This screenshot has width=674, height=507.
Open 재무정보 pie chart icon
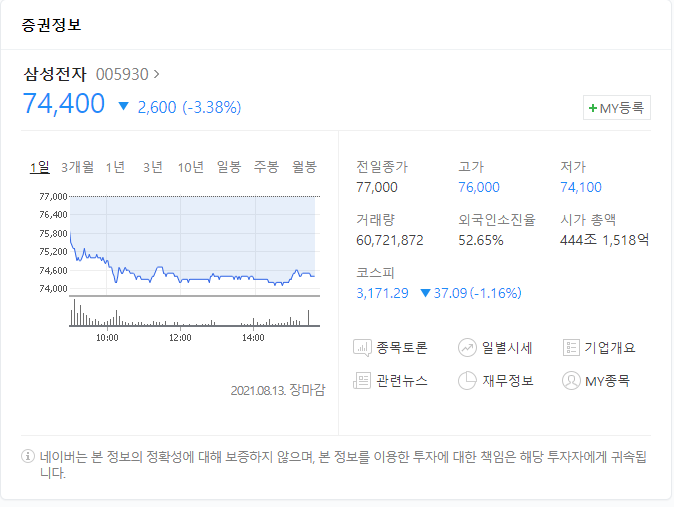click(467, 381)
